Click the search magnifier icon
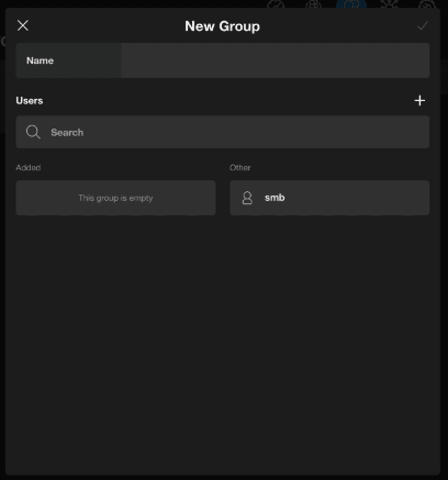Image resolution: width=448 pixels, height=480 pixels. coord(33,132)
